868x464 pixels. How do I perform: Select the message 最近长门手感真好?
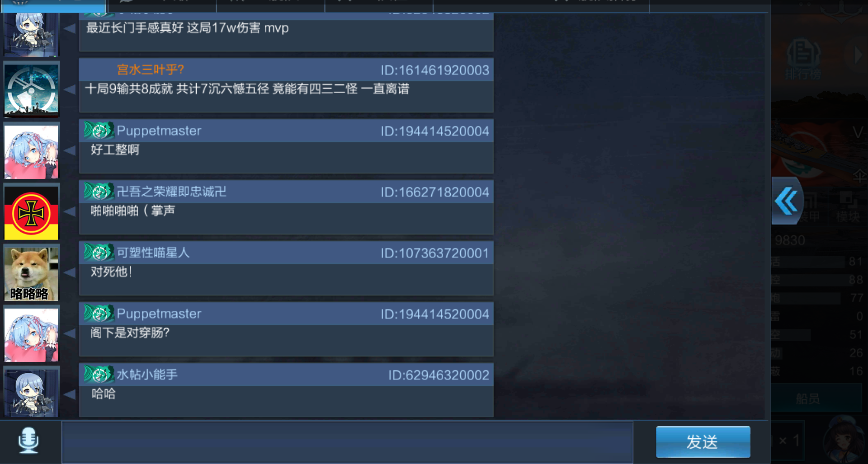187,28
